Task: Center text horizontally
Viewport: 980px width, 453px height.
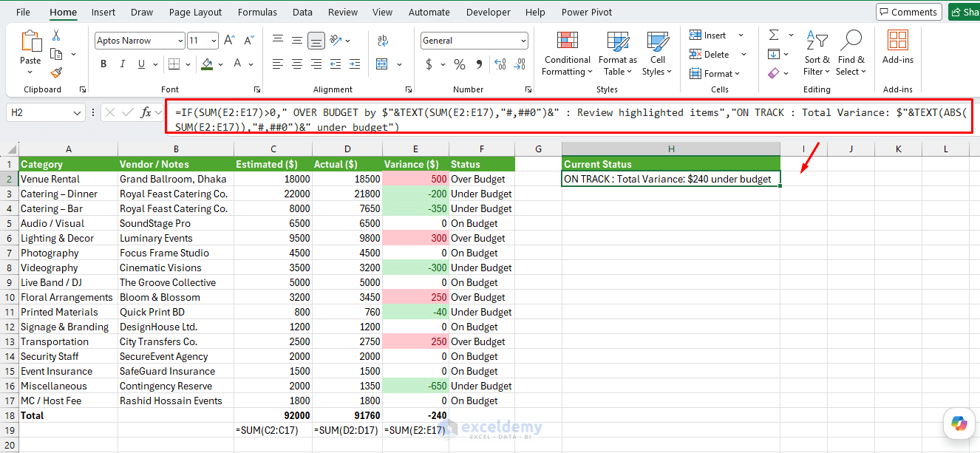Action: click(297, 64)
